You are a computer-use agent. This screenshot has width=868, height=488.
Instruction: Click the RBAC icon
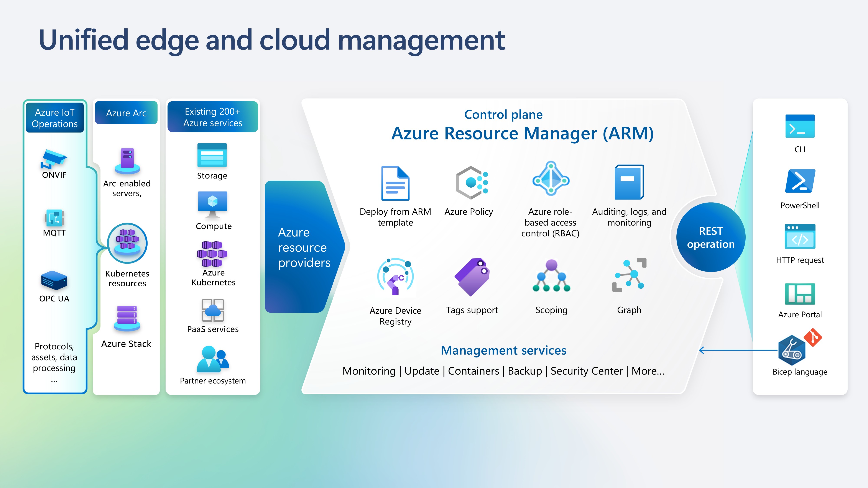point(551,178)
